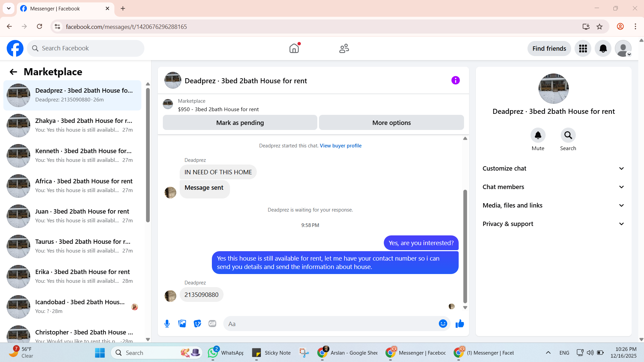Click the $950 marketplace listing title
The image size is (644, 362).
tap(218, 109)
